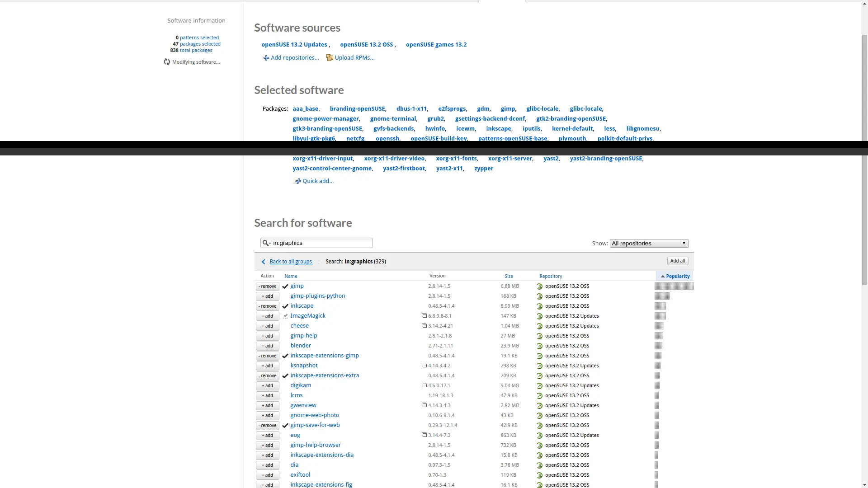The image size is (868, 488).
Task: Click the gimp popularity bar
Action: click(x=674, y=286)
